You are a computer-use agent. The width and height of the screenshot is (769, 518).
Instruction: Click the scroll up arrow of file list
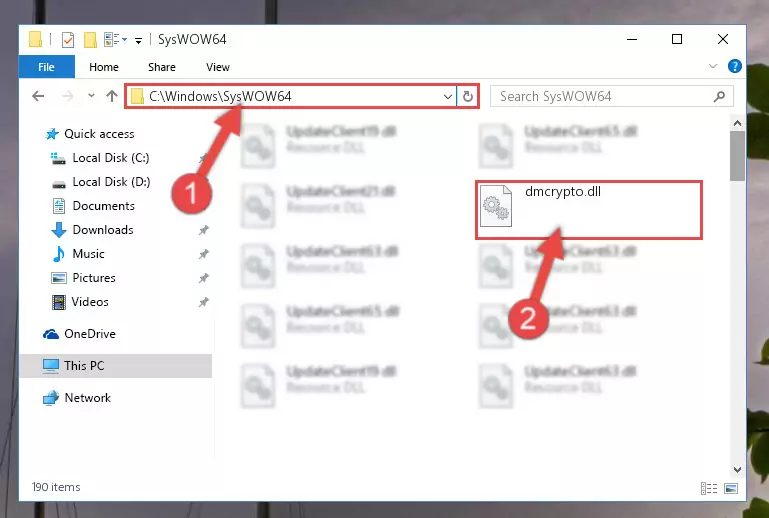[737, 123]
